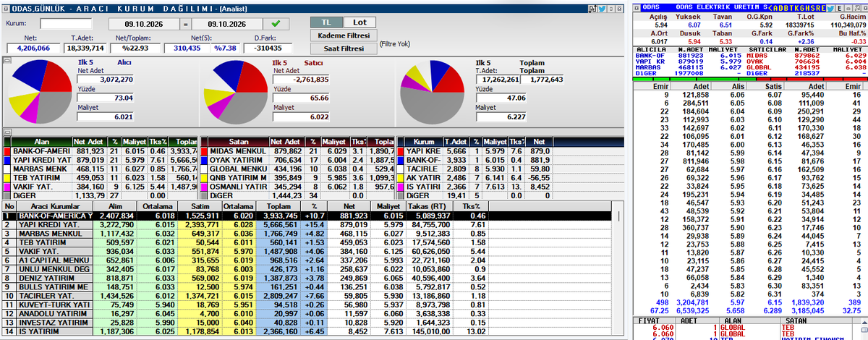This screenshot has height=340, width=868.
Task: Click the end date field 09.10.2026
Action: click(x=229, y=23)
